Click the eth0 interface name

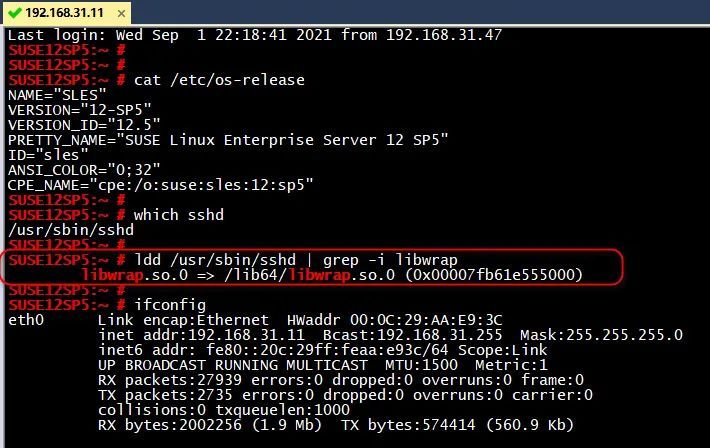(x=26, y=320)
